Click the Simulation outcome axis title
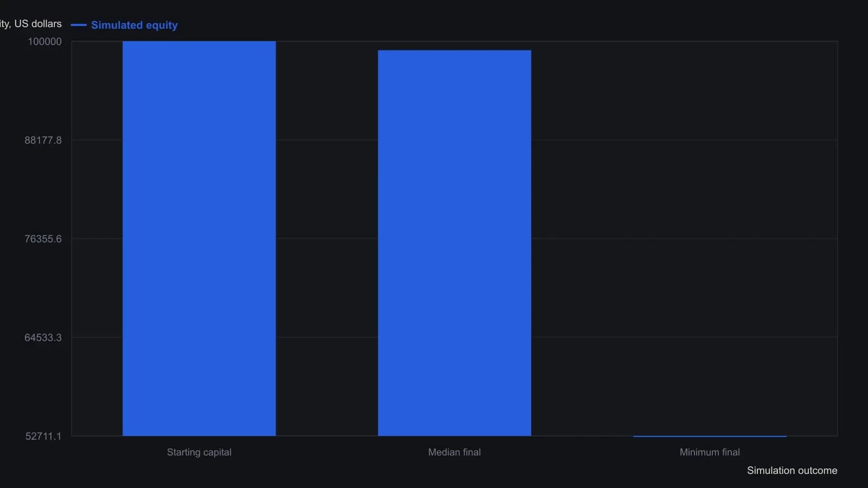 pyautogui.click(x=792, y=471)
